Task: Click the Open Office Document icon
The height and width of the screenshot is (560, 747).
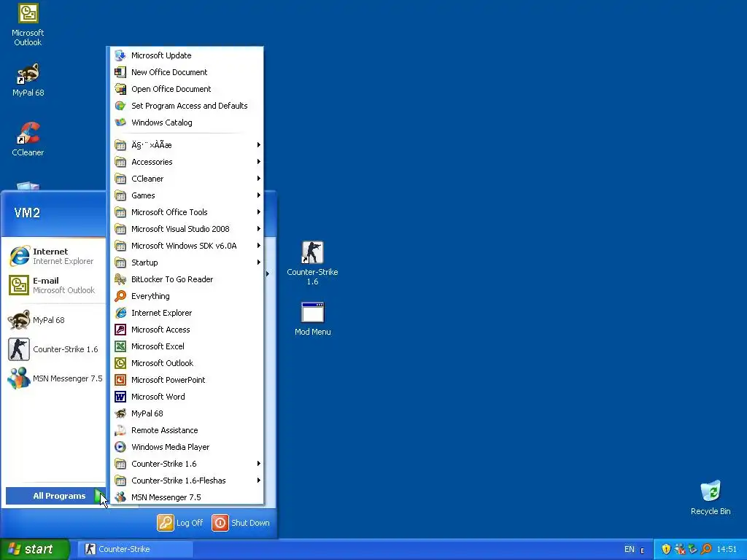Action: click(120, 89)
